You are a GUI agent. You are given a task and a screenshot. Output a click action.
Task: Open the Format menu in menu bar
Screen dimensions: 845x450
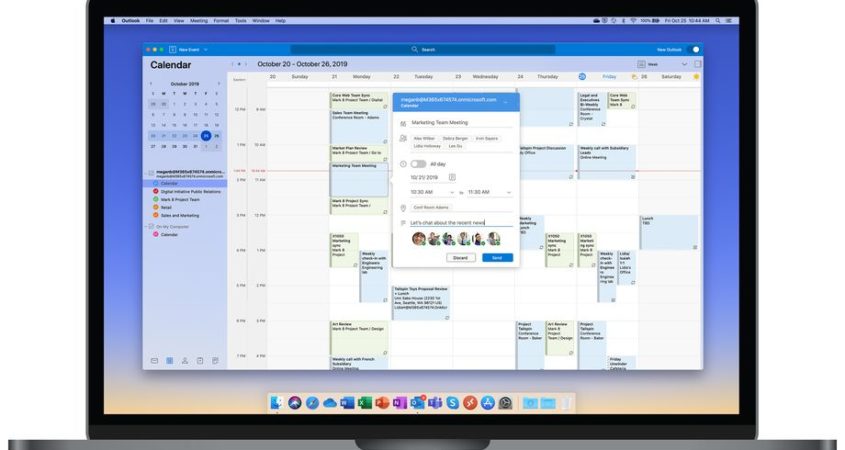(x=219, y=20)
